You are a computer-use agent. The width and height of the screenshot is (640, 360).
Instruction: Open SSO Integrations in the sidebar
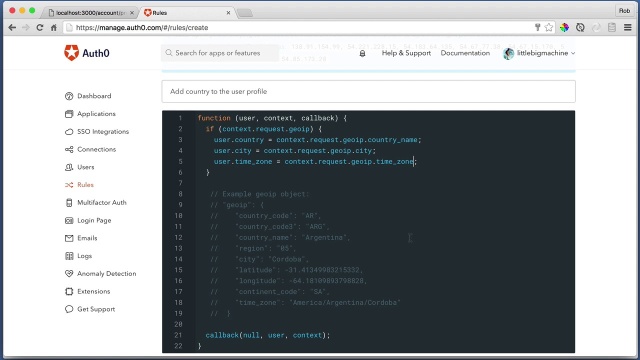tap(103, 131)
